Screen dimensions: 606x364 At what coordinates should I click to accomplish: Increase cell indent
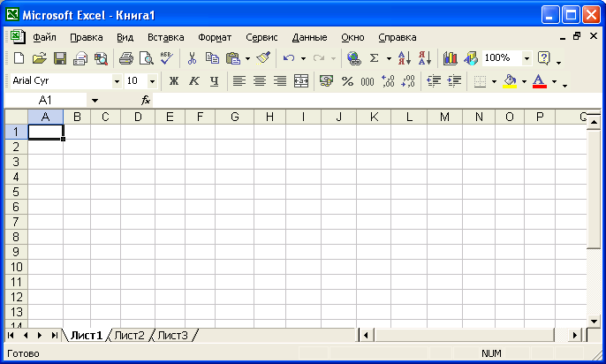point(454,81)
